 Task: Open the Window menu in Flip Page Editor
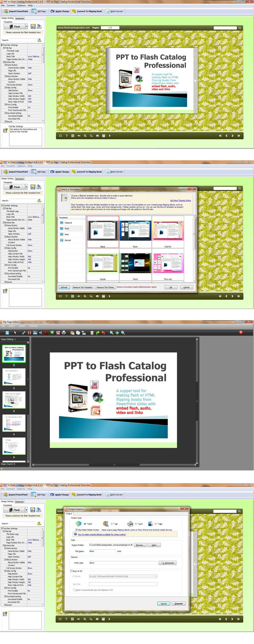click(x=34, y=326)
